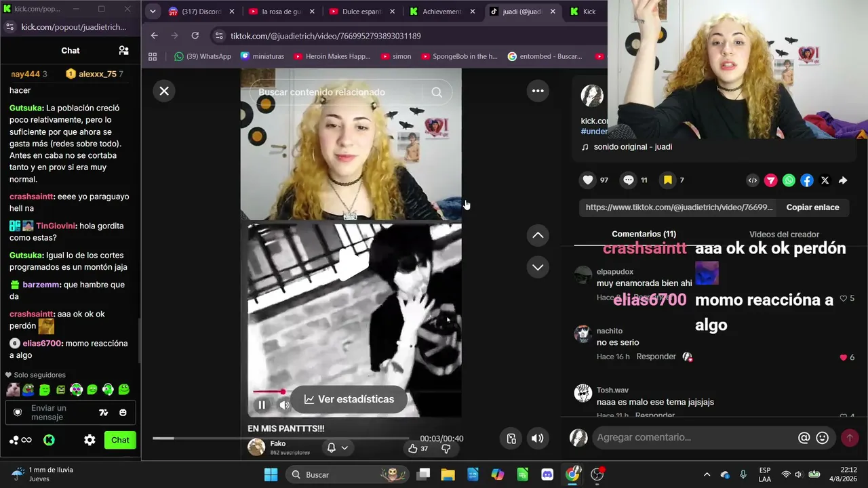Image resolution: width=868 pixels, height=488 pixels.
Task: Switch to Discord browser tab
Action: point(201,12)
